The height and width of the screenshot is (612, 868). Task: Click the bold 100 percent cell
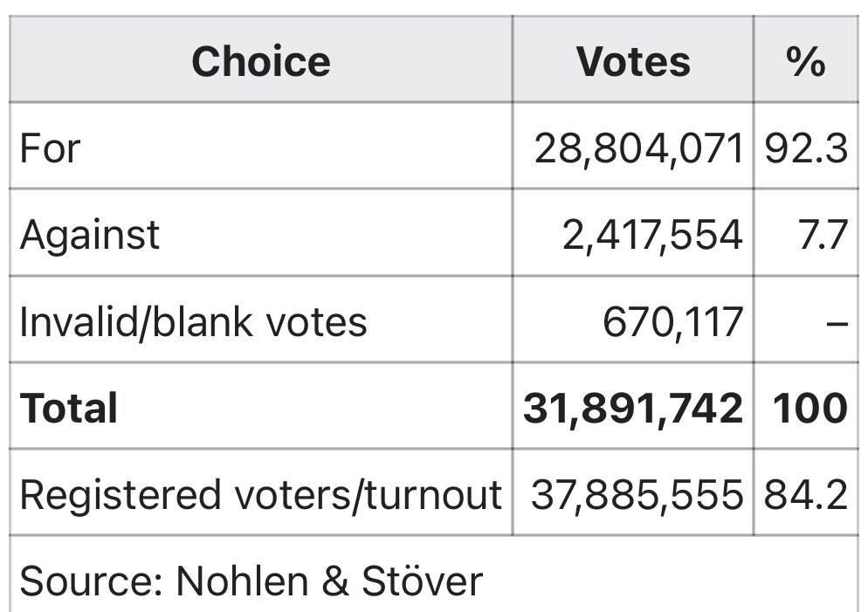click(x=809, y=408)
